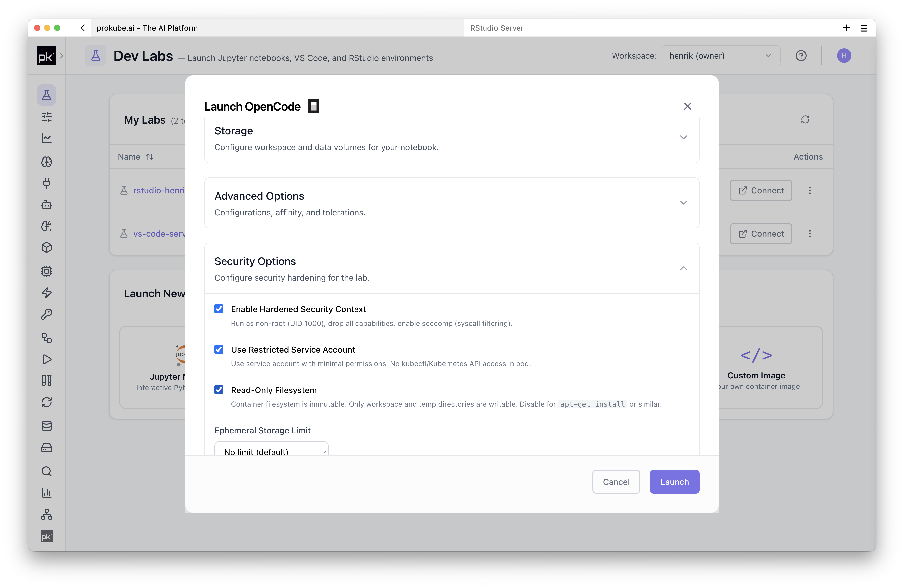Open the robot bot icon in sidebar

(x=46, y=205)
